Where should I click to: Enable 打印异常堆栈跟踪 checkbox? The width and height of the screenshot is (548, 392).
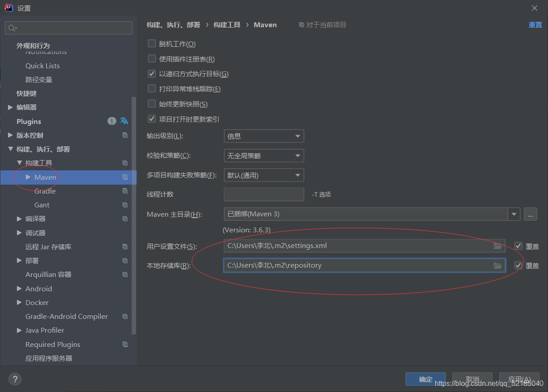(x=152, y=89)
